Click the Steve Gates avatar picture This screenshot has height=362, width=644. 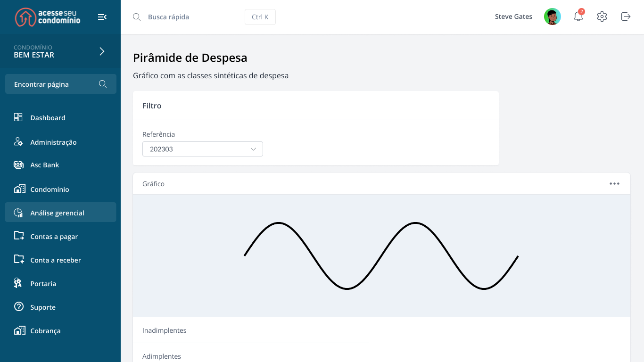tap(552, 16)
